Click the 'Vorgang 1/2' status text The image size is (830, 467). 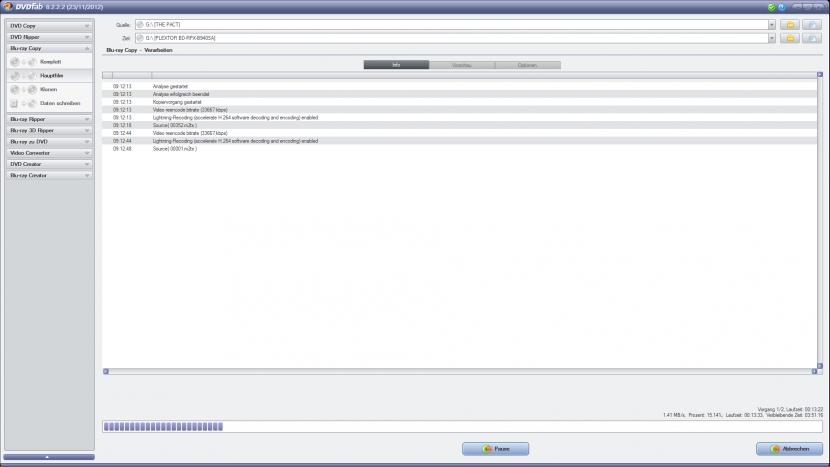coord(770,410)
